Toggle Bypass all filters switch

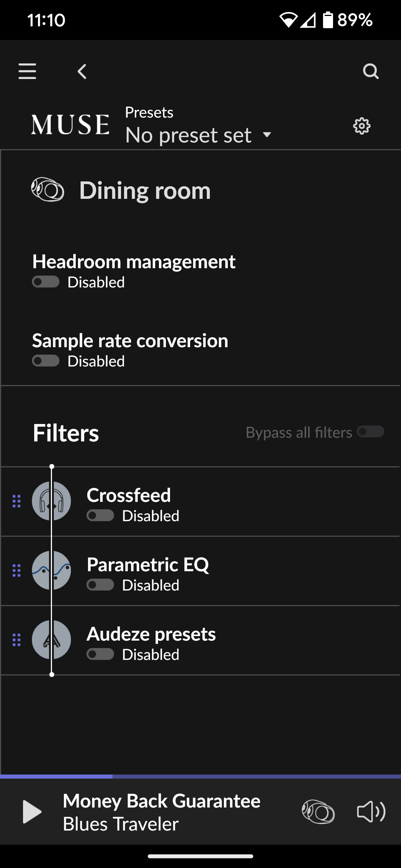tap(371, 432)
